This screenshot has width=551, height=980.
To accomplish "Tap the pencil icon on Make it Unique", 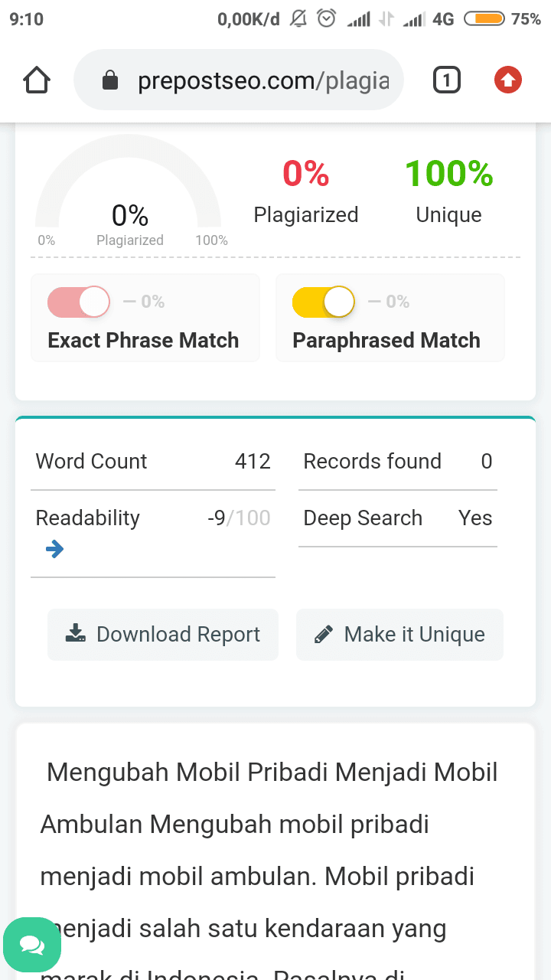I will coord(324,634).
